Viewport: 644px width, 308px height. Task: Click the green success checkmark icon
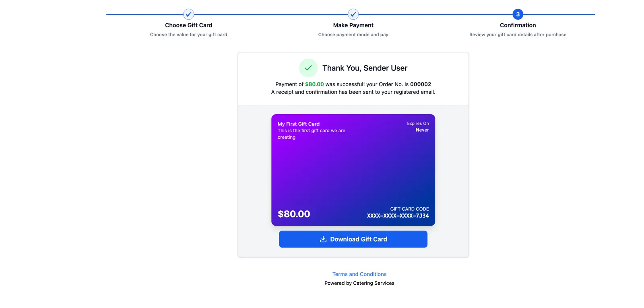308,68
